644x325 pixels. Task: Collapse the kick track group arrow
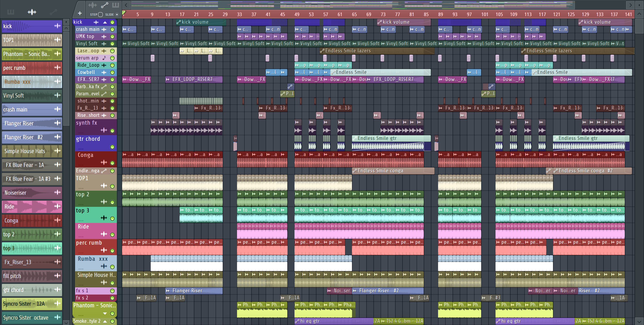tap(105, 22)
